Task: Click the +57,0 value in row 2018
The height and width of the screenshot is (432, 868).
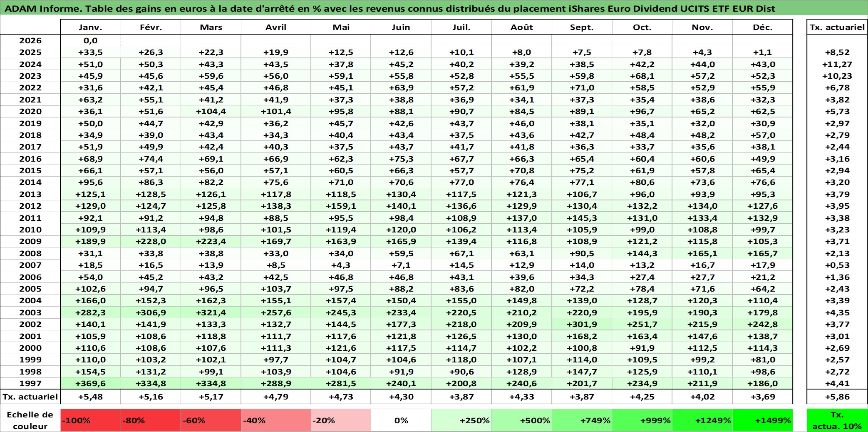Action: point(762,135)
